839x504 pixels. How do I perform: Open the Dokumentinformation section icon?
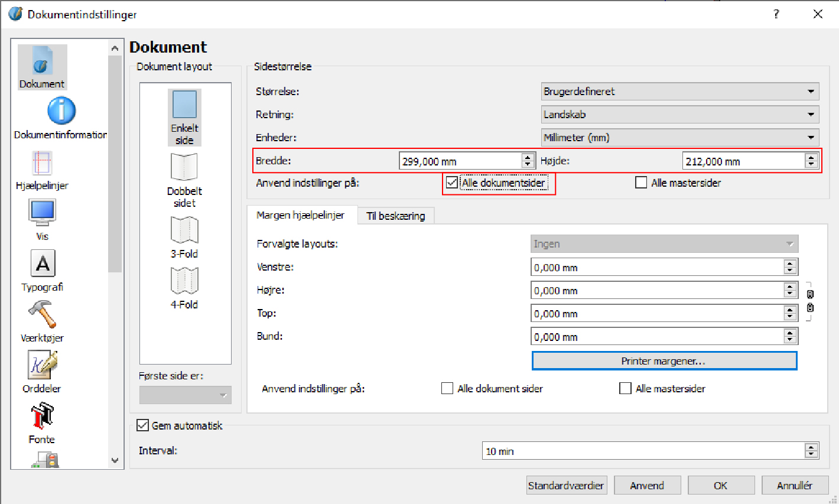coord(61,111)
